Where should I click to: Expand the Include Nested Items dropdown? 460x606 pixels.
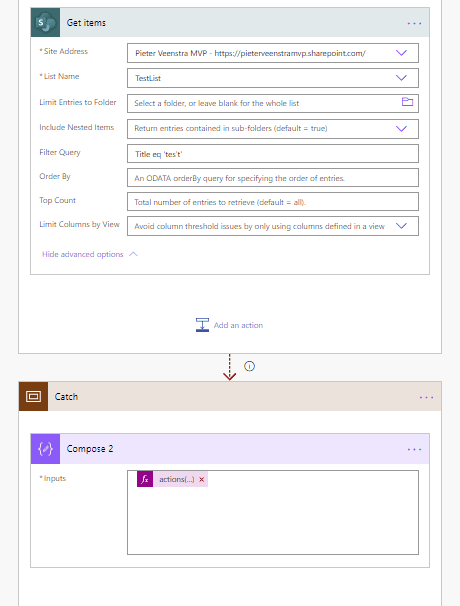point(401,129)
